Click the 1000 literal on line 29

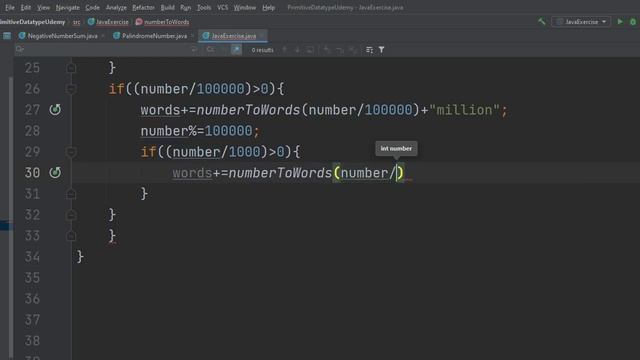[244, 152]
